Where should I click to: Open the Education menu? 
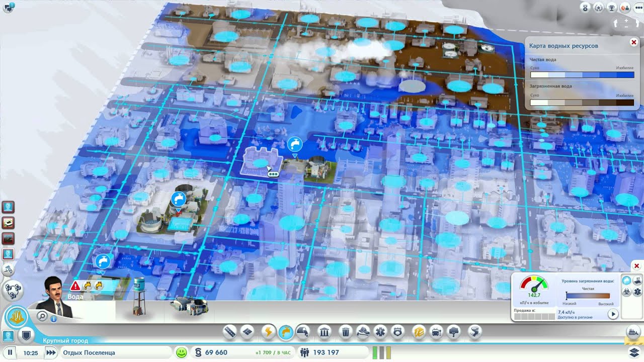coord(419,331)
